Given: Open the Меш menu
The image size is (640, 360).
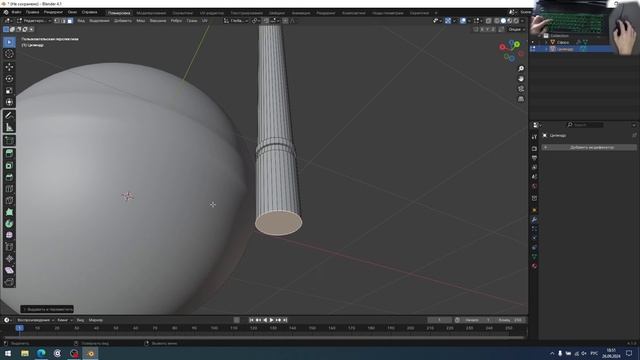Looking at the screenshot, I should click(141, 20).
